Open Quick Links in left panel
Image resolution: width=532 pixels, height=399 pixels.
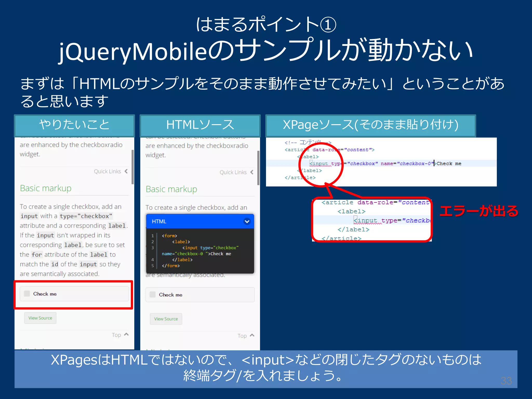[x=107, y=171]
